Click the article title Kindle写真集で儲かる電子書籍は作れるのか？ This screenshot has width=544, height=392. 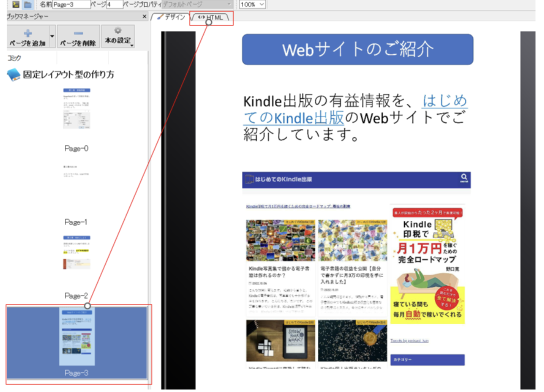click(x=279, y=272)
